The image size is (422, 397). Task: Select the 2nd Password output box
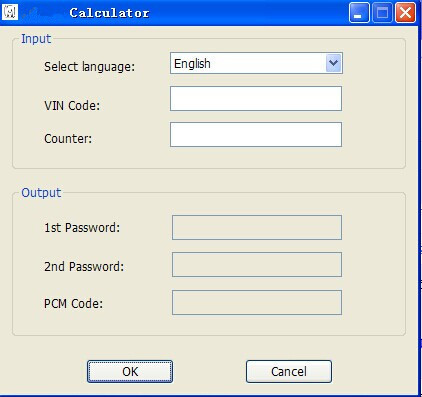click(x=257, y=265)
